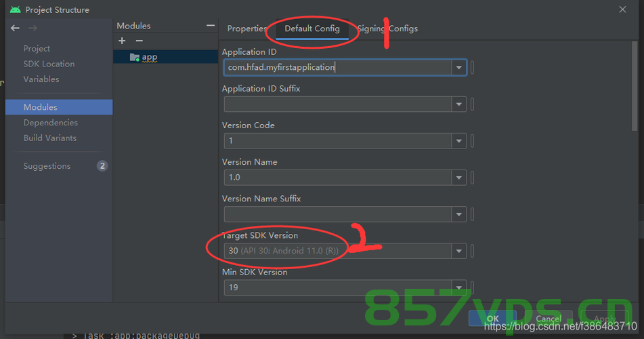Open the Signing Configs tab

[x=387, y=28]
